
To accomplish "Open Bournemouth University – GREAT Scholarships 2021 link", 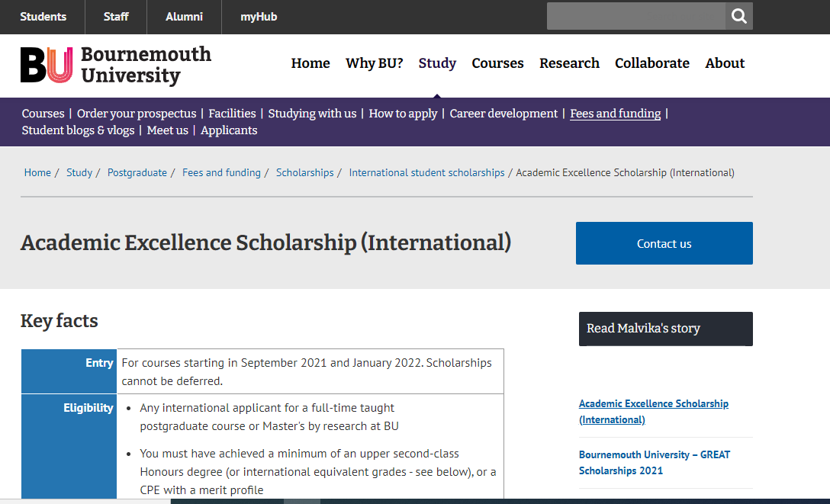I will coord(655,462).
